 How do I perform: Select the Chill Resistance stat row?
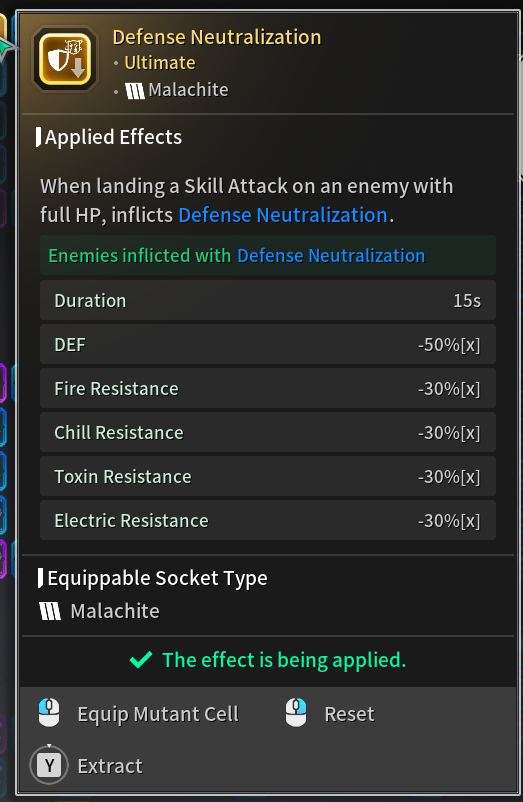tap(268, 432)
